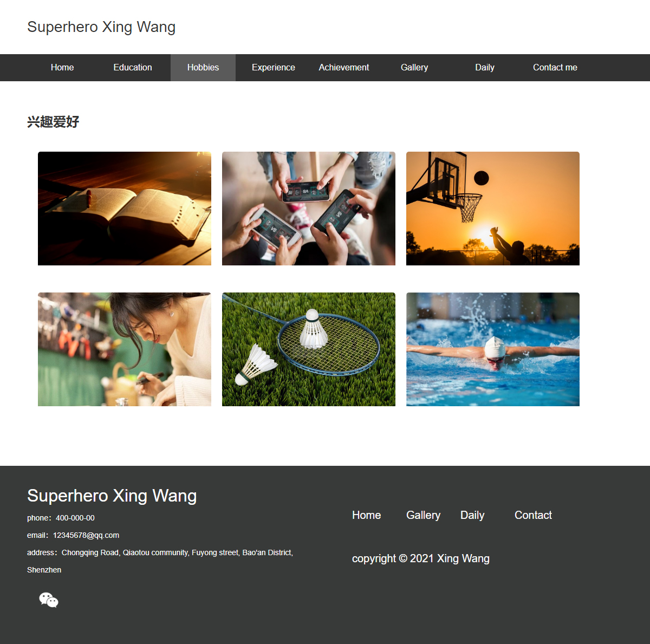Select the basketball sunset photo

[x=493, y=209]
